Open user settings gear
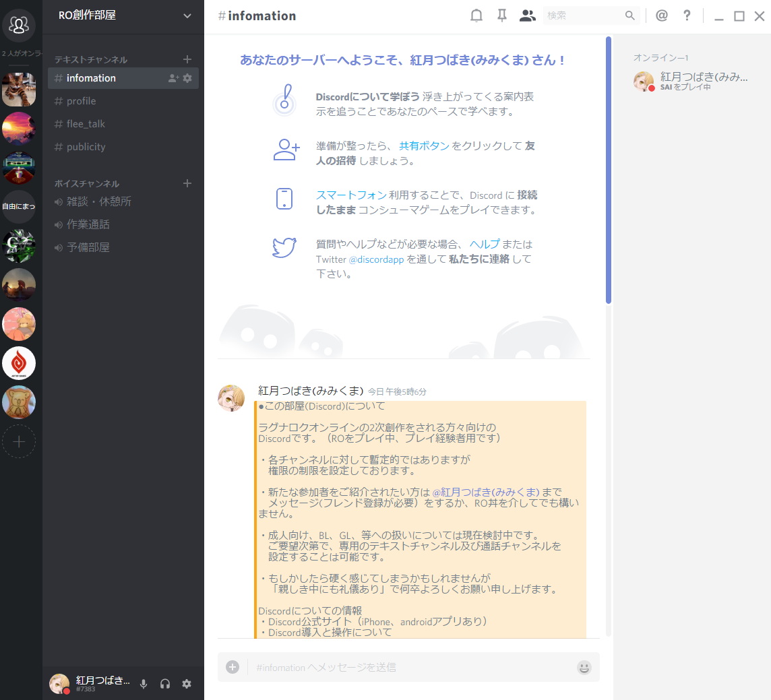This screenshot has height=700, width=771. pos(187,684)
